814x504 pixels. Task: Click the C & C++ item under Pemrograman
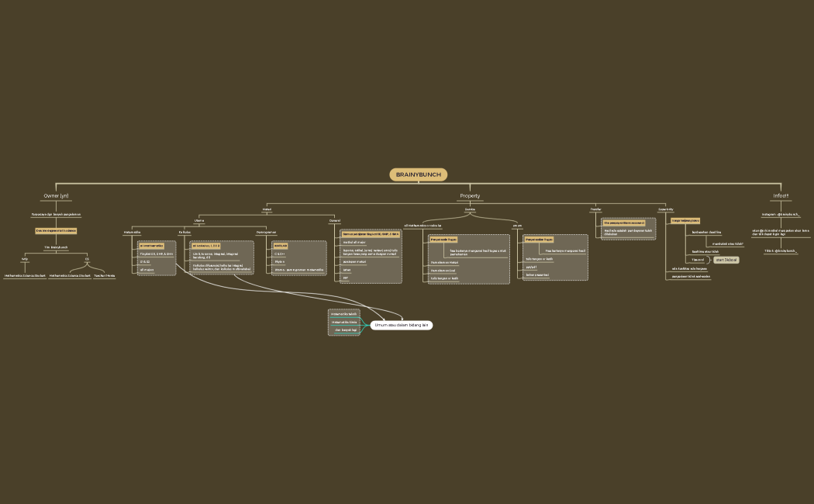(280, 254)
